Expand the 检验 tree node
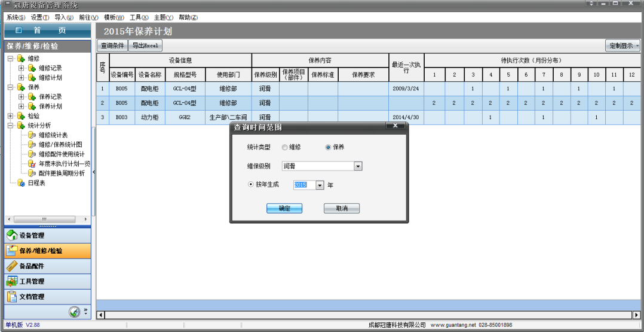 pyautogui.click(x=10, y=116)
